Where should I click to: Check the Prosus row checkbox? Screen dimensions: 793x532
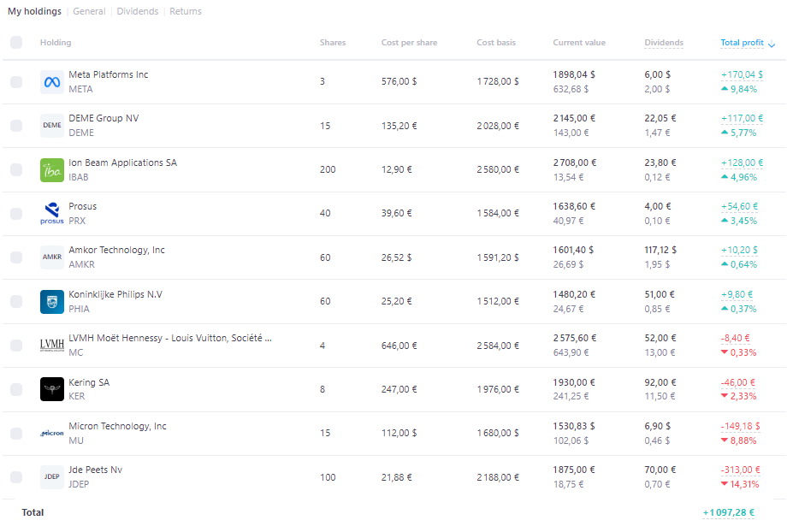(16, 214)
